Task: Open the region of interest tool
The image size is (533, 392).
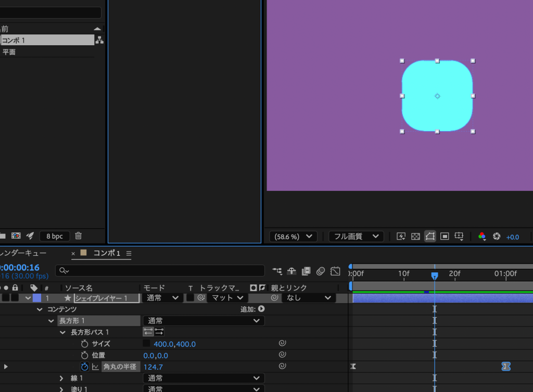Action: tap(445, 237)
